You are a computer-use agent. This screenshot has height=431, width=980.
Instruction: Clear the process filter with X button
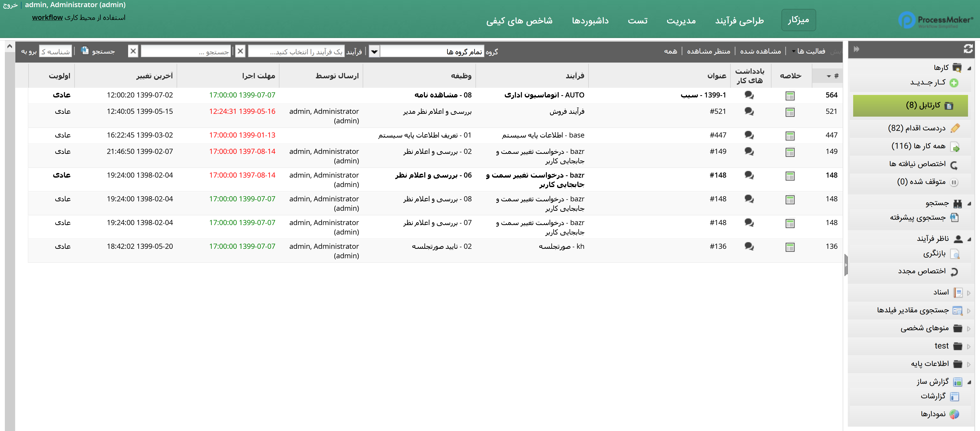[240, 51]
